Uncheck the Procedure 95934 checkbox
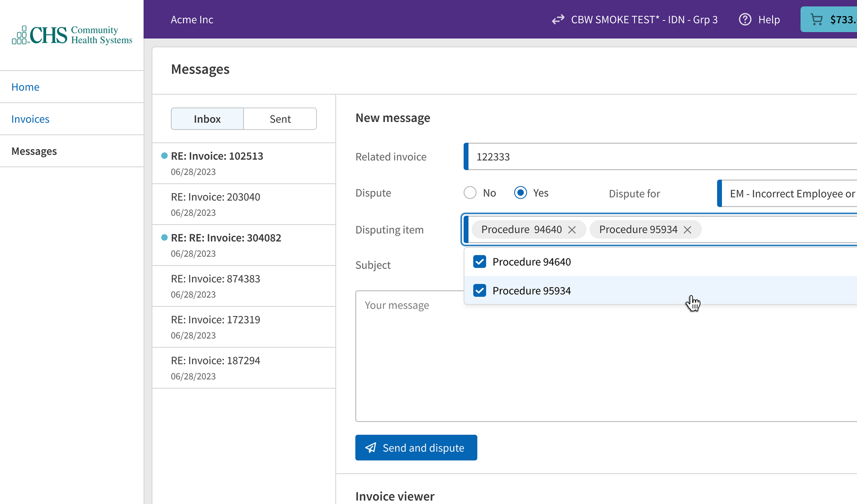857x504 pixels. coord(480,291)
